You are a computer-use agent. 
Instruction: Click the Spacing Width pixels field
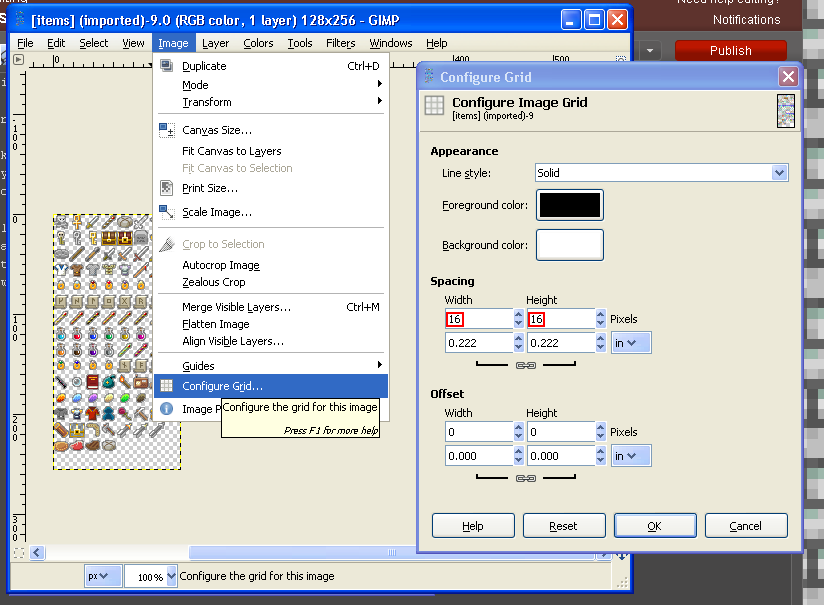pos(479,319)
